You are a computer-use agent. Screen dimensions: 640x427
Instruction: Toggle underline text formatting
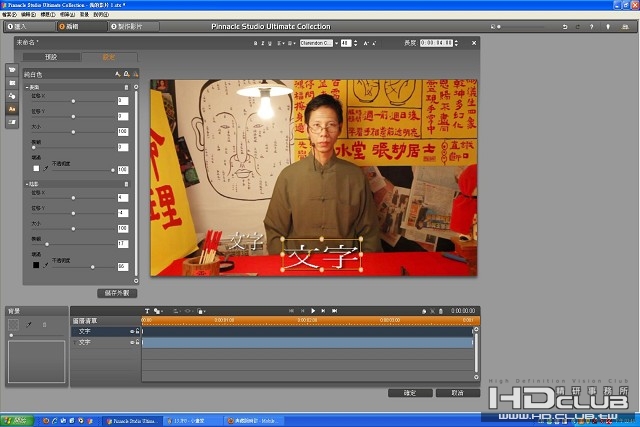(269, 43)
